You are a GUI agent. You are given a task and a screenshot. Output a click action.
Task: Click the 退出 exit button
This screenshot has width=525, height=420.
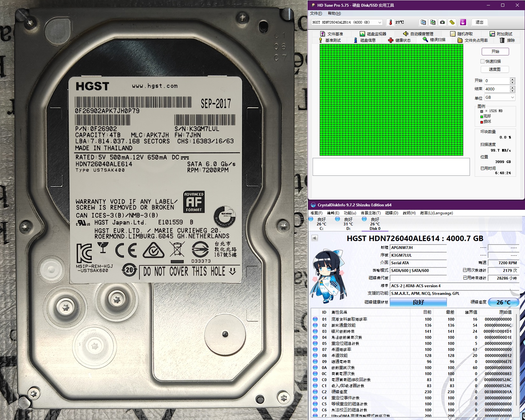coord(479,22)
